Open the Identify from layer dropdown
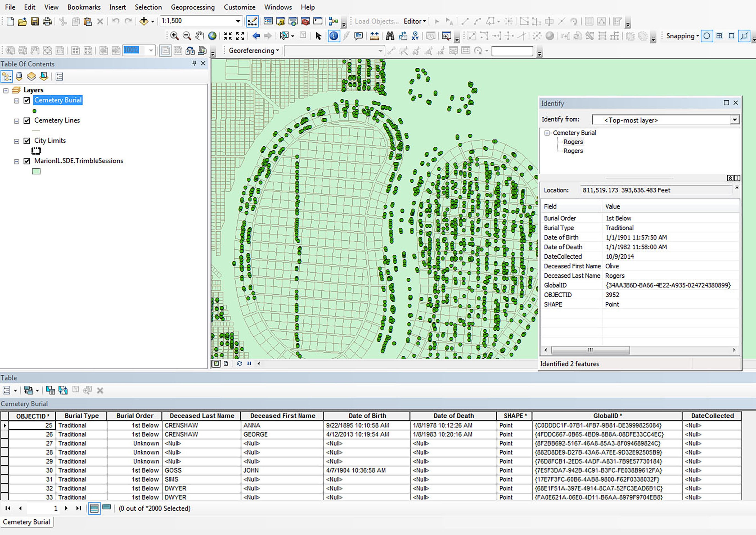756x535 pixels. click(x=734, y=120)
